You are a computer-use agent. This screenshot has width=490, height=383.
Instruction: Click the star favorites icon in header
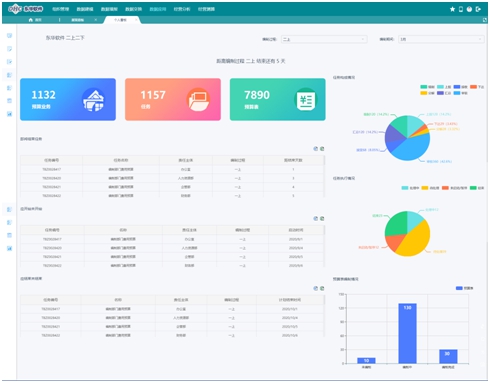(452, 9)
